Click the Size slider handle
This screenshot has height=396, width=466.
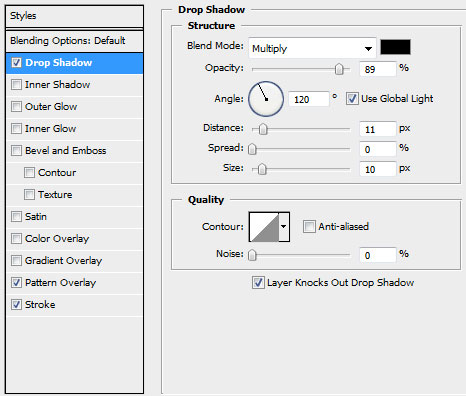tap(262, 169)
